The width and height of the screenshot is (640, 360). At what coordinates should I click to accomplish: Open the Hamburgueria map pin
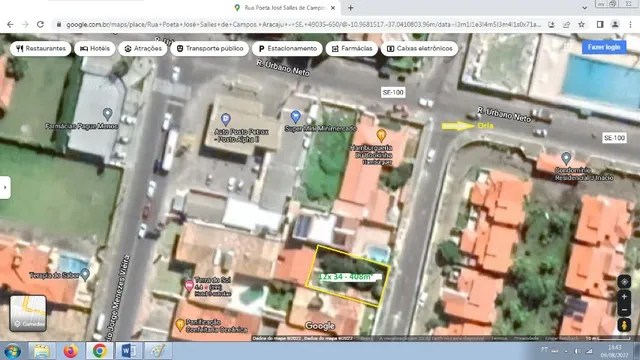(x=381, y=135)
